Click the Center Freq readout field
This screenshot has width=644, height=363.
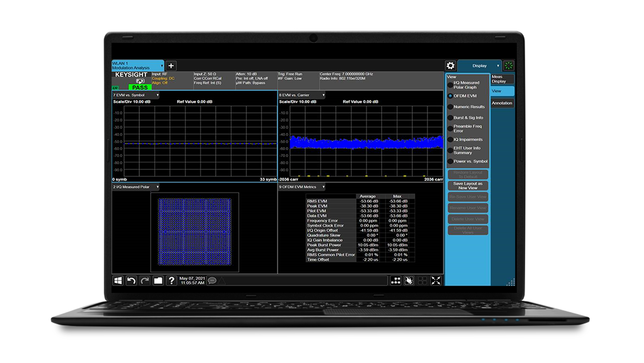click(x=346, y=74)
